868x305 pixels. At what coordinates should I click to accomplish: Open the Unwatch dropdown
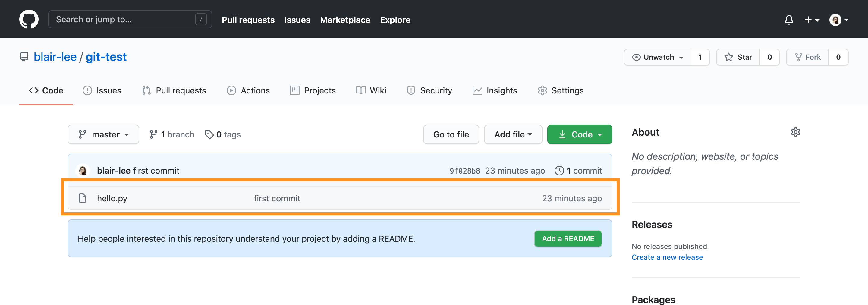(657, 57)
